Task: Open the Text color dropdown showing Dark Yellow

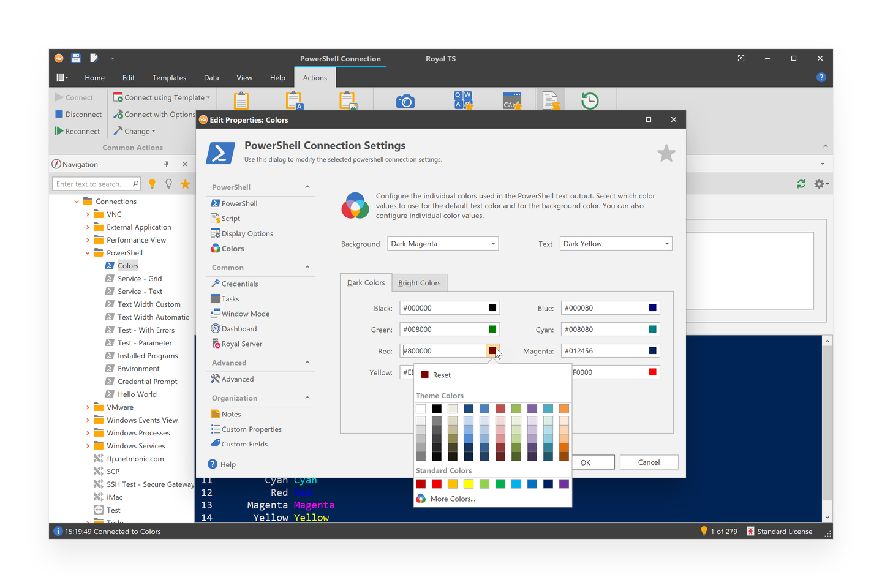Action: (x=615, y=243)
